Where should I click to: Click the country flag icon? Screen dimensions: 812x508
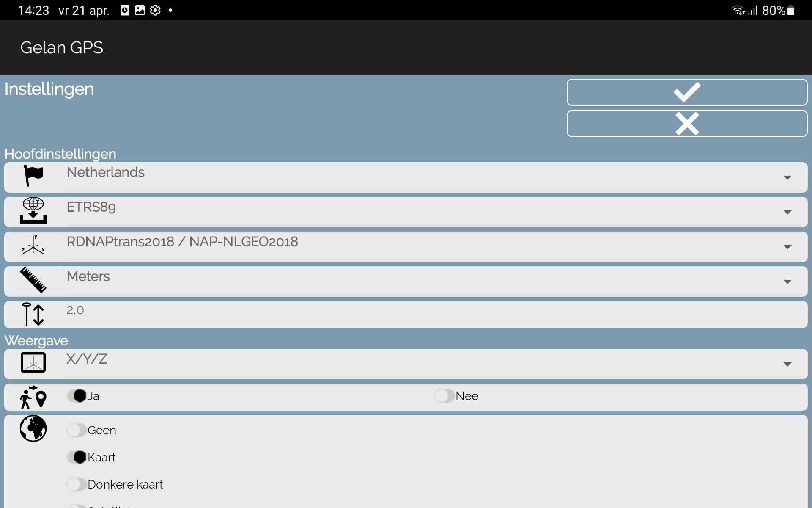coord(33,176)
